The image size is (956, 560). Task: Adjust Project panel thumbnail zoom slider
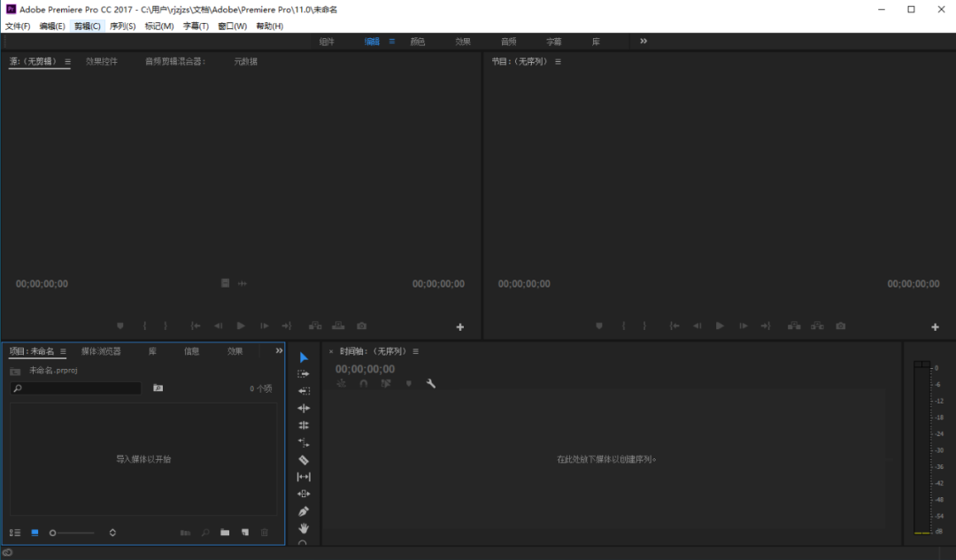tap(73, 533)
